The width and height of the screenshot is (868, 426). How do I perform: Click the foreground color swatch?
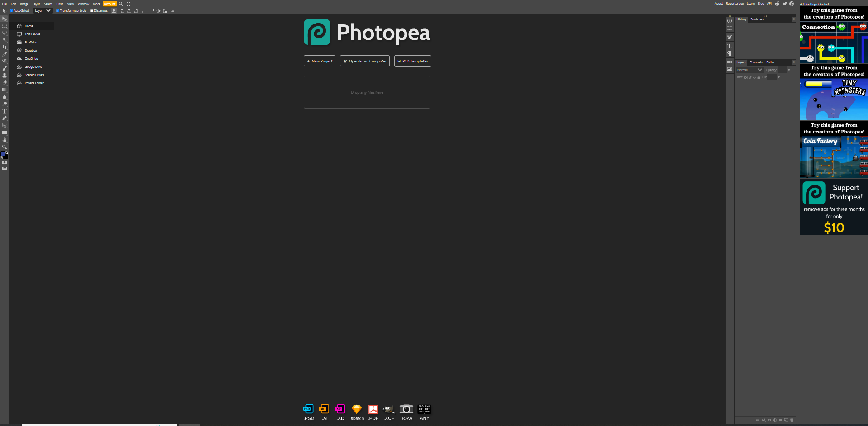tap(4, 154)
